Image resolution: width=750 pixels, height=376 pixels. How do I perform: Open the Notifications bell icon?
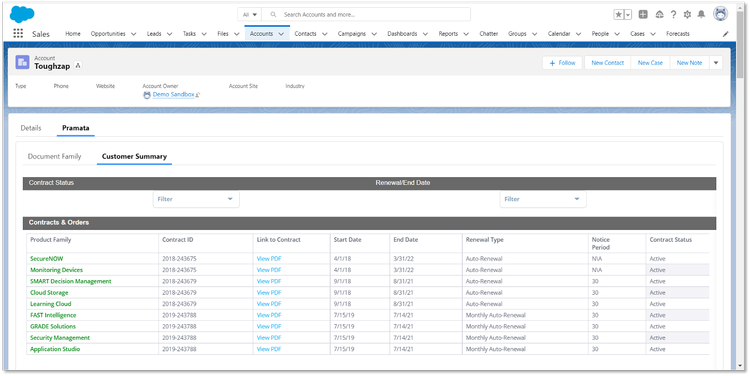[x=701, y=14]
